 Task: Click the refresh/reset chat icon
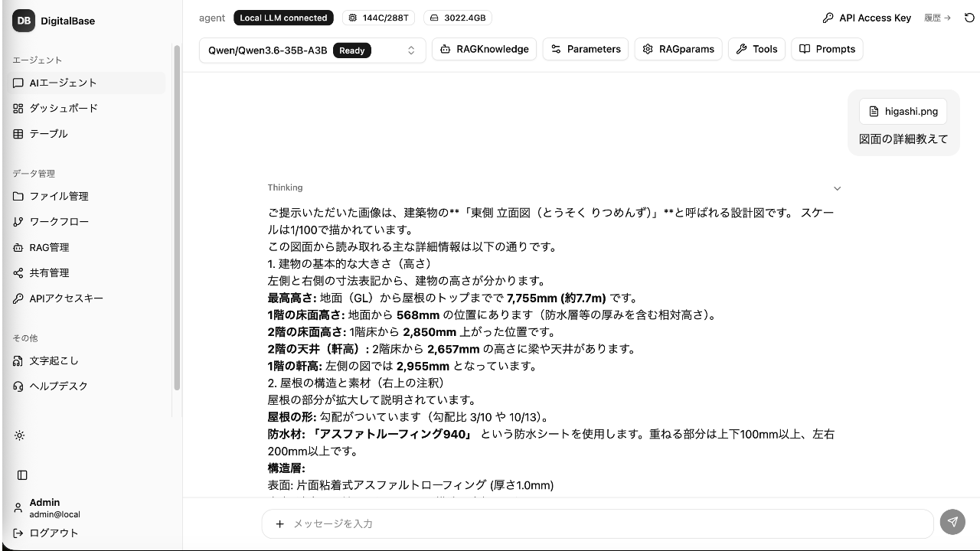click(969, 18)
